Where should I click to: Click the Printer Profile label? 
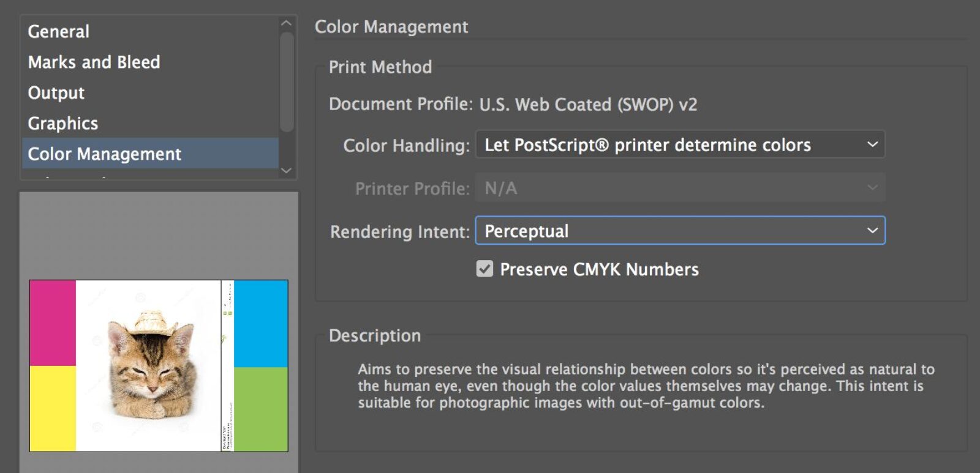(412, 188)
